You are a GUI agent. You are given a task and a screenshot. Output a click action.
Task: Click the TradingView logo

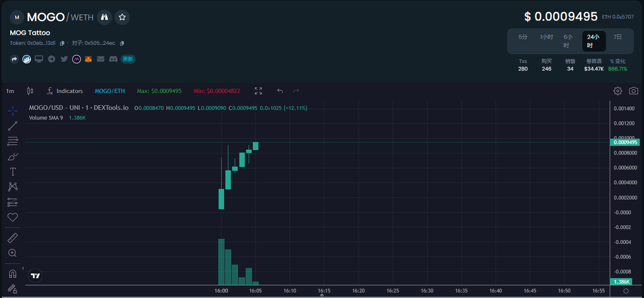coord(35,276)
